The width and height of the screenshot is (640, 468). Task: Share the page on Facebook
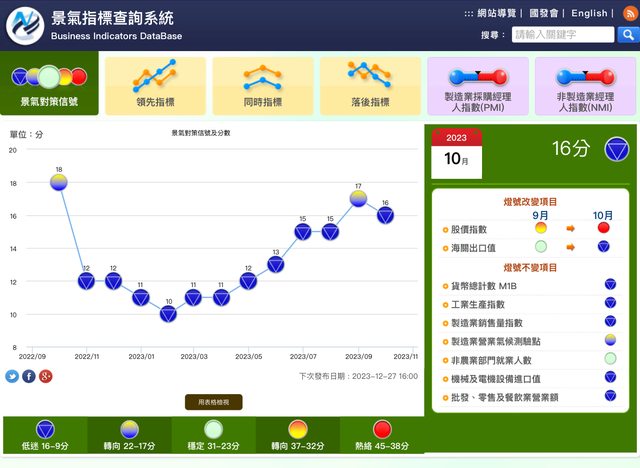(x=29, y=376)
